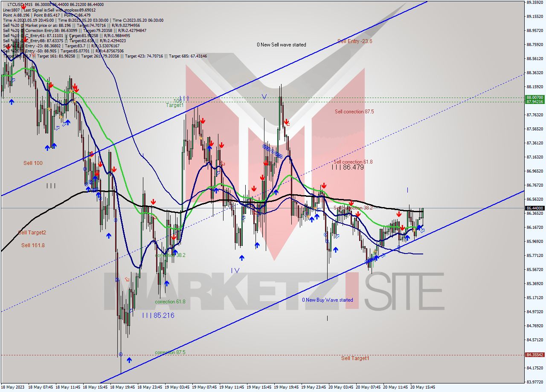Click the green 'Target1' label
The height and width of the screenshot is (392, 546).
click(174, 105)
